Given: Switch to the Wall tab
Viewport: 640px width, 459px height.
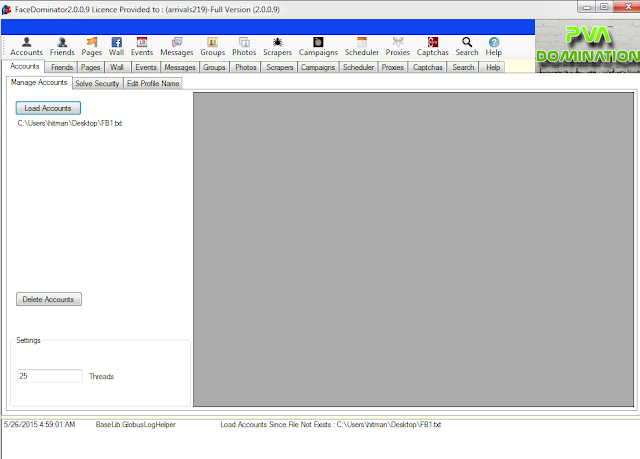Looking at the screenshot, I should pos(117,67).
